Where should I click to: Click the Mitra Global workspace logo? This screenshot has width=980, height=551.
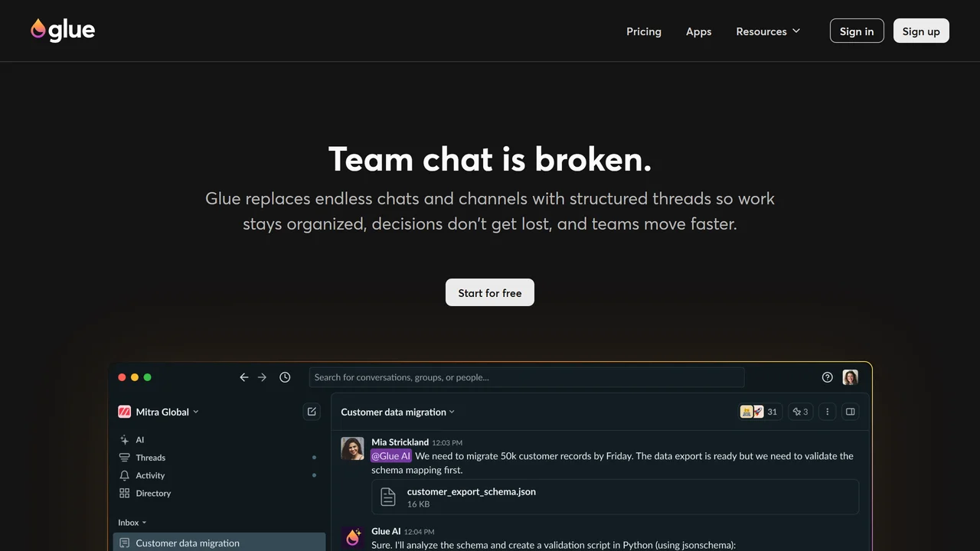(x=124, y=412)
